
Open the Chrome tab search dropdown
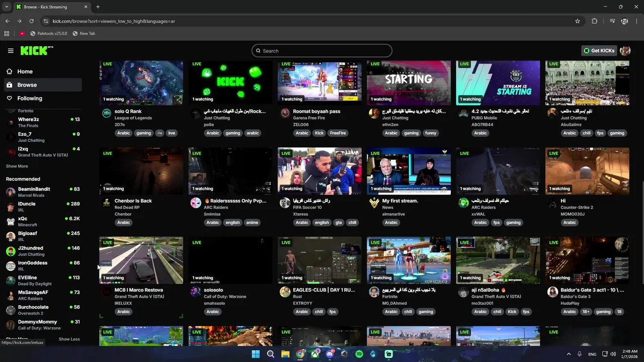coord(6,7)
